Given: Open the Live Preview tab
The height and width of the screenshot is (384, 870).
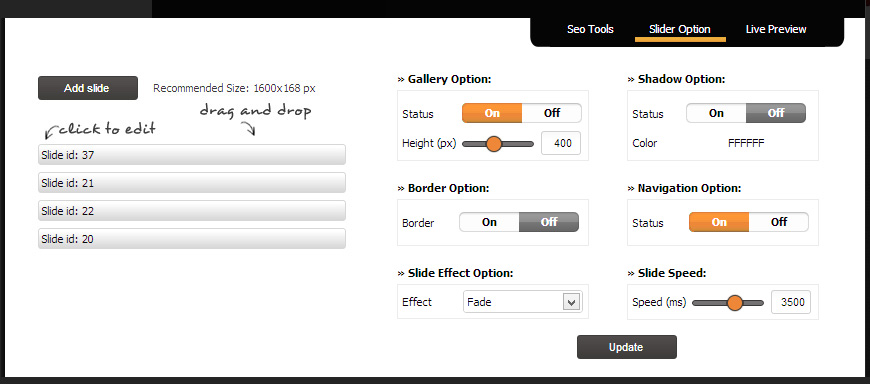Looking at the screenshot, I should click(776, 29).
